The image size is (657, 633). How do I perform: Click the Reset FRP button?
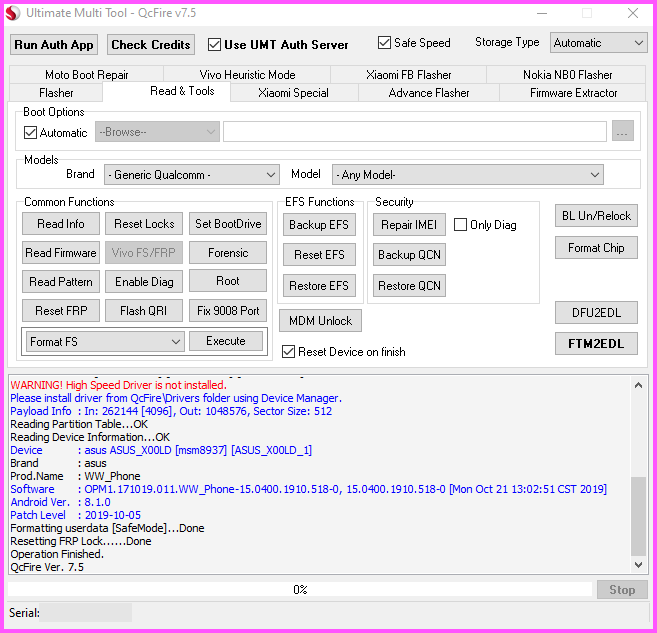tap(61, 310)
